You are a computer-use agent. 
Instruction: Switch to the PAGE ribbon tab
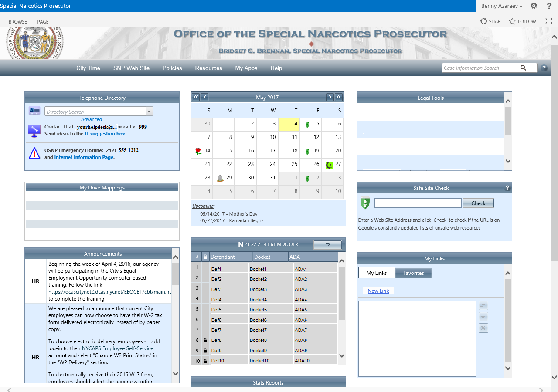click(43, 22)
